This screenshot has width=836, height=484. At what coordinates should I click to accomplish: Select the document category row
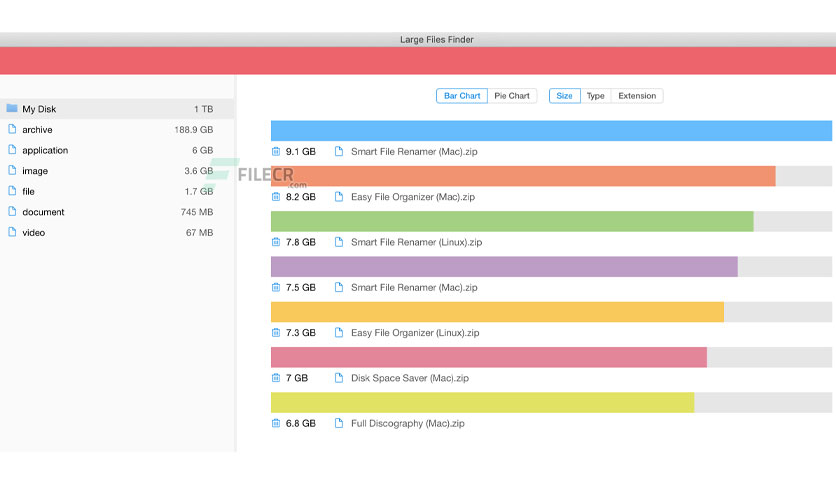tap(117, 212)
